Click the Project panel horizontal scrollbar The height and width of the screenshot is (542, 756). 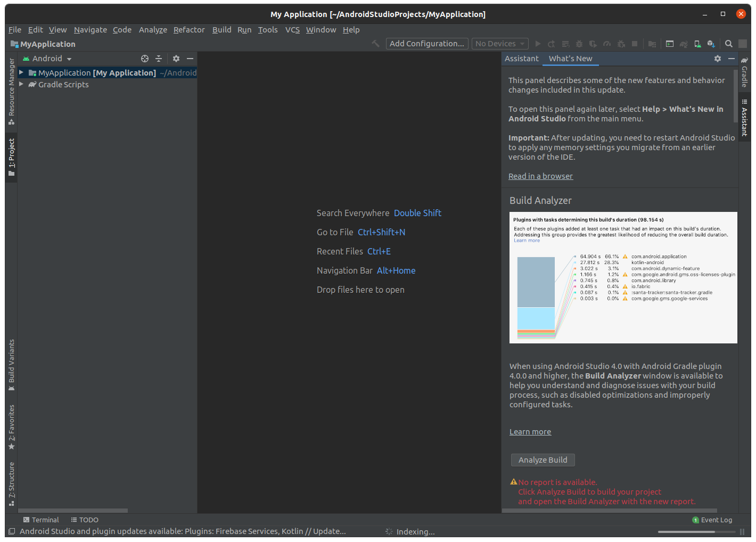[x=73, y=511]
